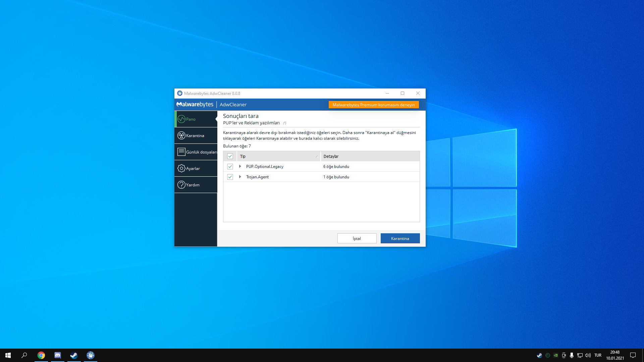Screen dimensions: 644x362
Task: Open Steam from taskbar
Action: pyautogui.click(x=74, y=355)
